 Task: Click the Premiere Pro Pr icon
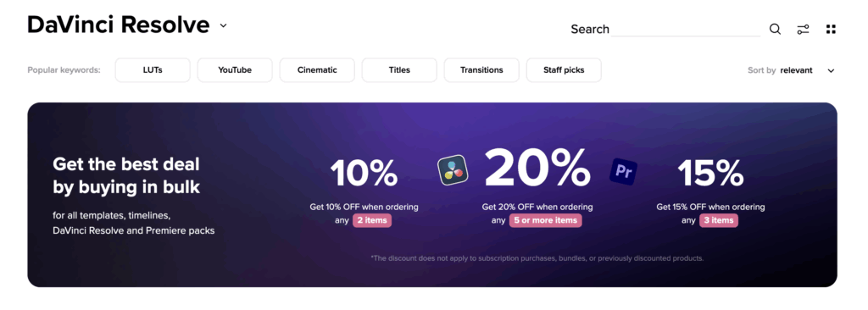(x=623, y=172)
